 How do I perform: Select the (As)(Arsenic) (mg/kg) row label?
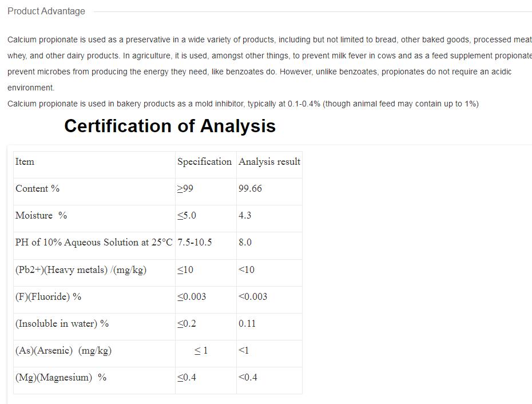[x=63, y=351]
